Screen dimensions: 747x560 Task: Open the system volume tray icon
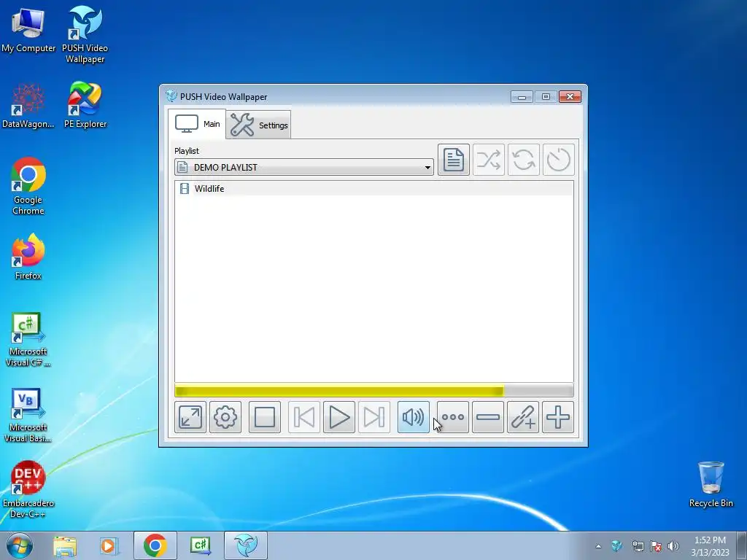[x=673, y=546]
